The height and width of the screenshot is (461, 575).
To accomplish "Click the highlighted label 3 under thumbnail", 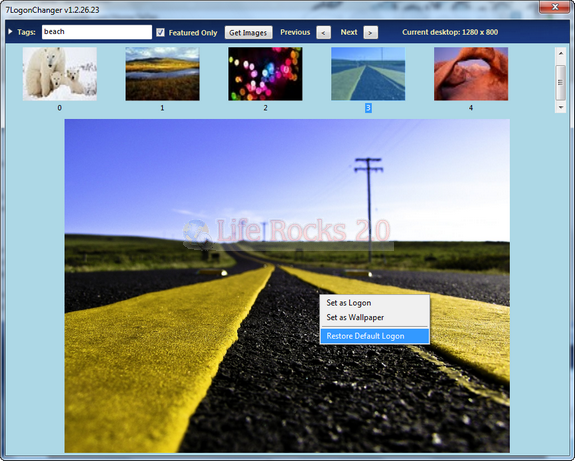I will click(368, 108).
